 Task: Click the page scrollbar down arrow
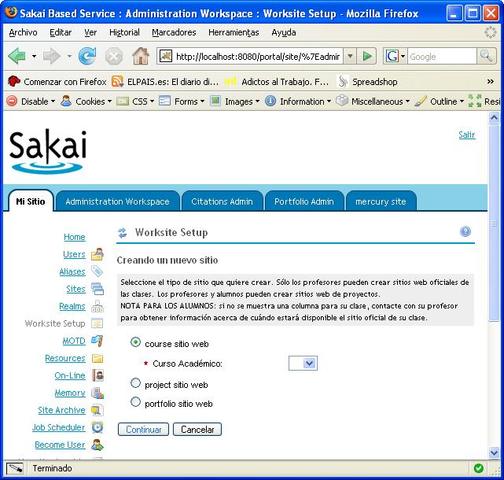[494, 453]
